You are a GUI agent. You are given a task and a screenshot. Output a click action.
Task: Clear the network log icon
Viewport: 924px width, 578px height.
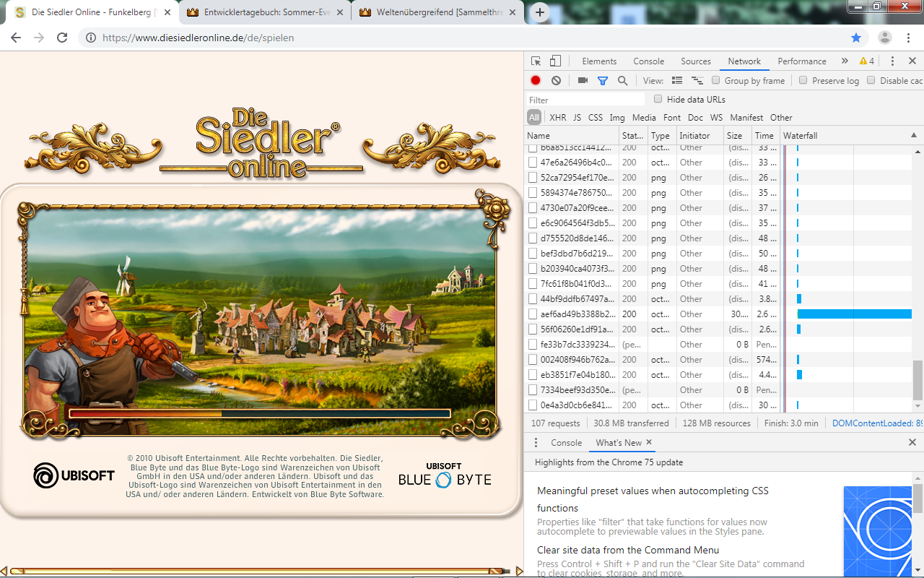click(x=556, y=81)
